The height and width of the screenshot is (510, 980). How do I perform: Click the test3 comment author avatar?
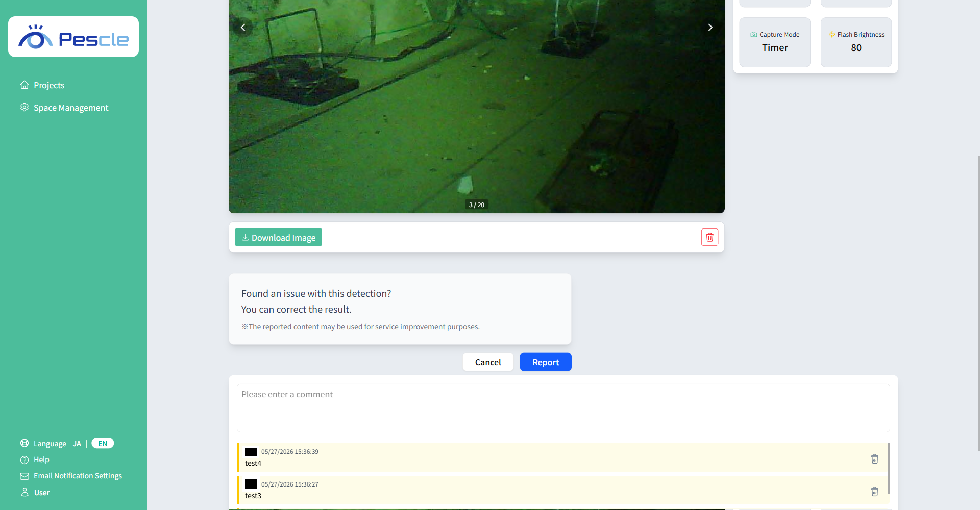(251, 484)
